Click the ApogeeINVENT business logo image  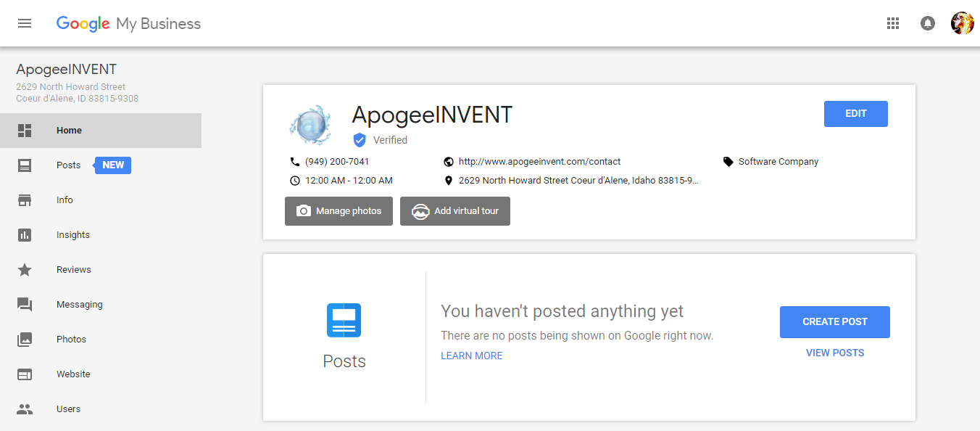click(310, 125)
